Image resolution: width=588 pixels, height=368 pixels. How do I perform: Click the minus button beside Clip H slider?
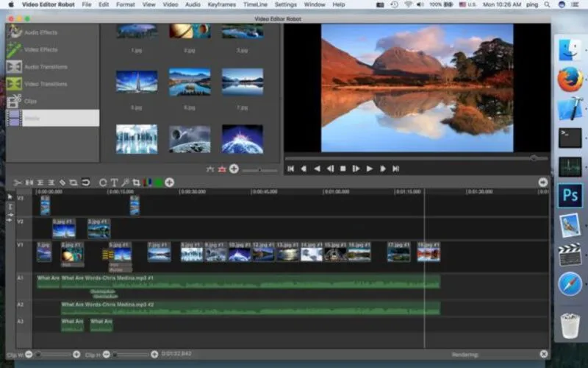coord(106,354)
